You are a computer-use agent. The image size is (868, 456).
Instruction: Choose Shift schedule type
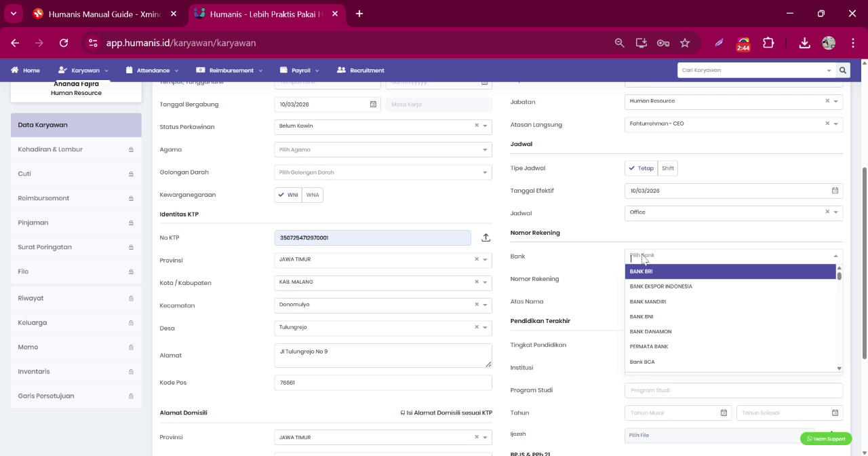668,168
